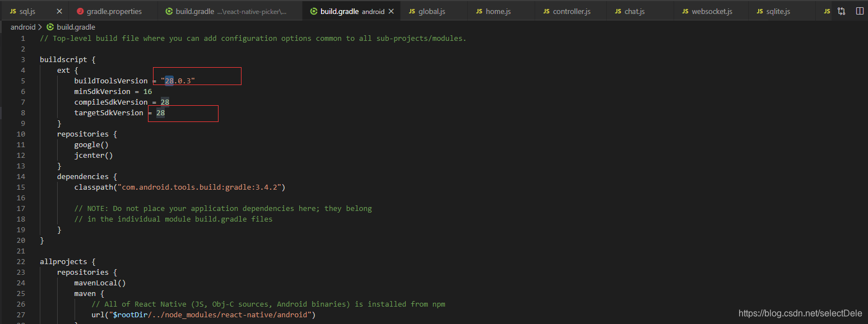Click the dependencies { line
This screenshot has height=324, width=868.
(x=87, y=176)
